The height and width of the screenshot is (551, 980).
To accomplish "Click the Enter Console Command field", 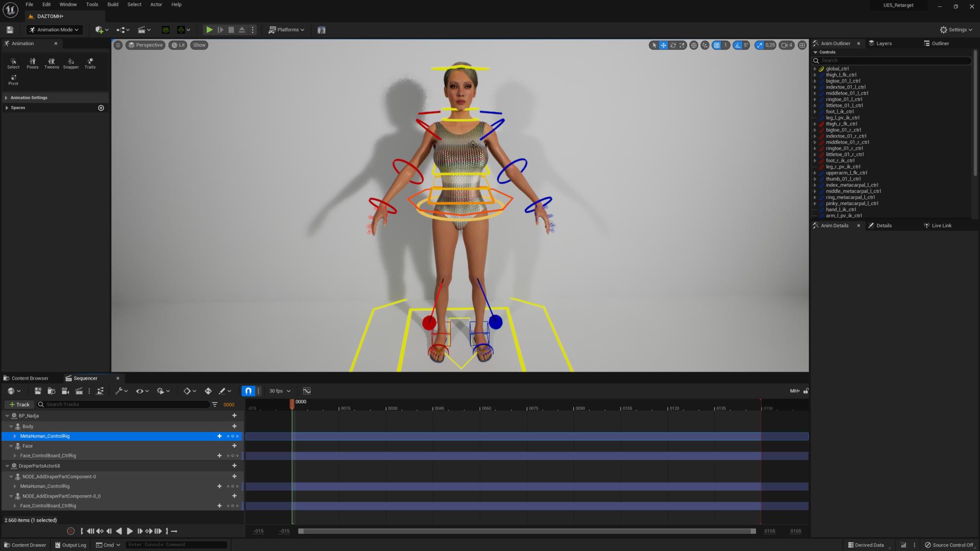I will [176, 545].
